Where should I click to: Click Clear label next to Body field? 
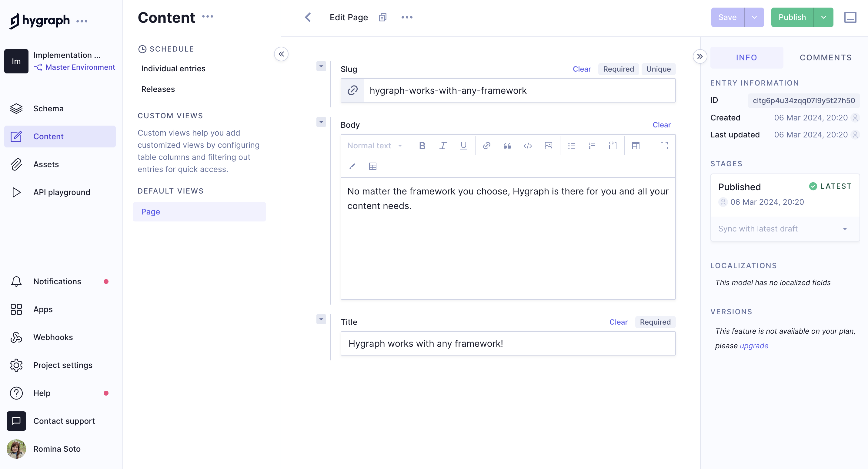pyautogui.click(x=662, y=125)
